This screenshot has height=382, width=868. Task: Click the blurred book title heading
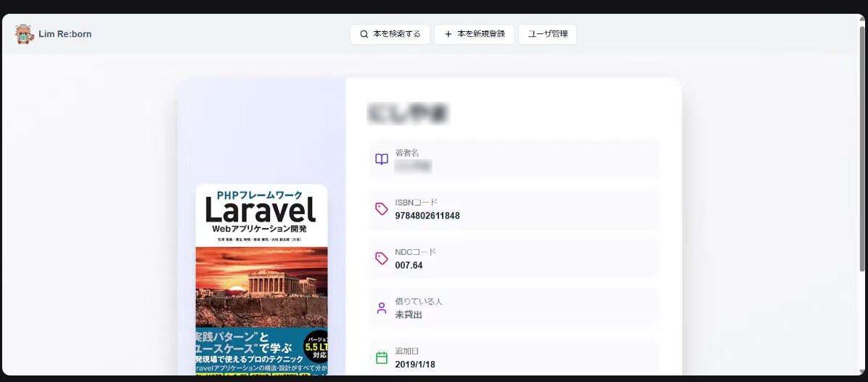coord(409,113)
